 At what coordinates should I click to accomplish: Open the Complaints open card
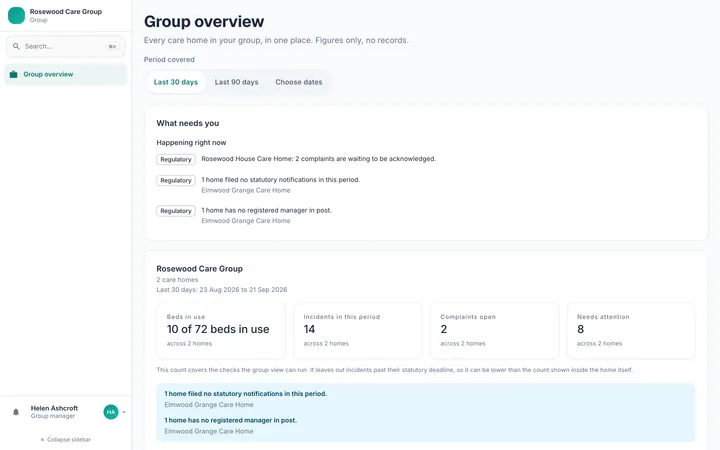[x=494, y=330]
